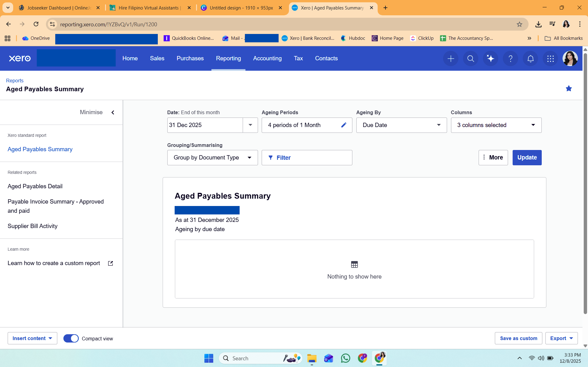This screenshot has width=588, height=367.
Task: Open the Aged Payables Detail report link
Action: click(35, 186)
